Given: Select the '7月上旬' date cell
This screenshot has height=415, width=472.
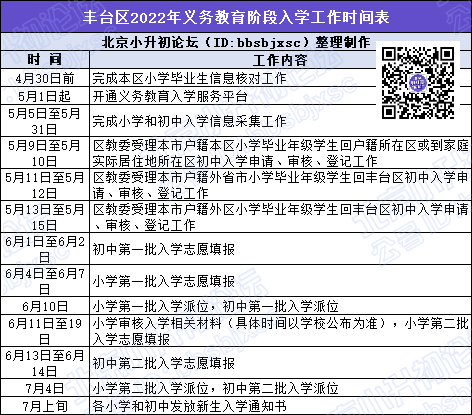Looking at the screenshot, I should (x=45, y=406).
